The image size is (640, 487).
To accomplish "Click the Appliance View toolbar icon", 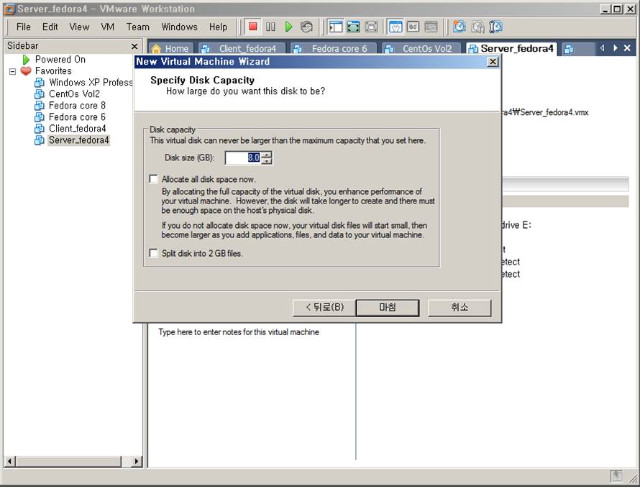I will coord(431,27).
